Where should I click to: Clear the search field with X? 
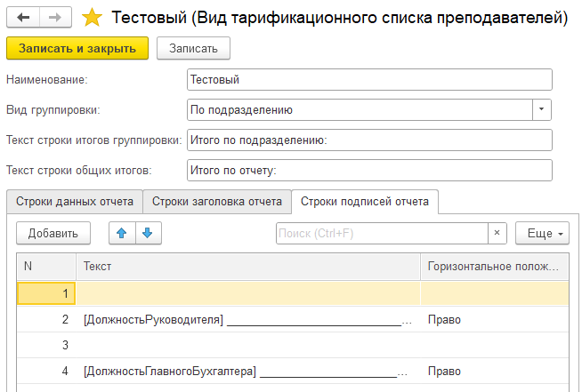tap(497, 234)
